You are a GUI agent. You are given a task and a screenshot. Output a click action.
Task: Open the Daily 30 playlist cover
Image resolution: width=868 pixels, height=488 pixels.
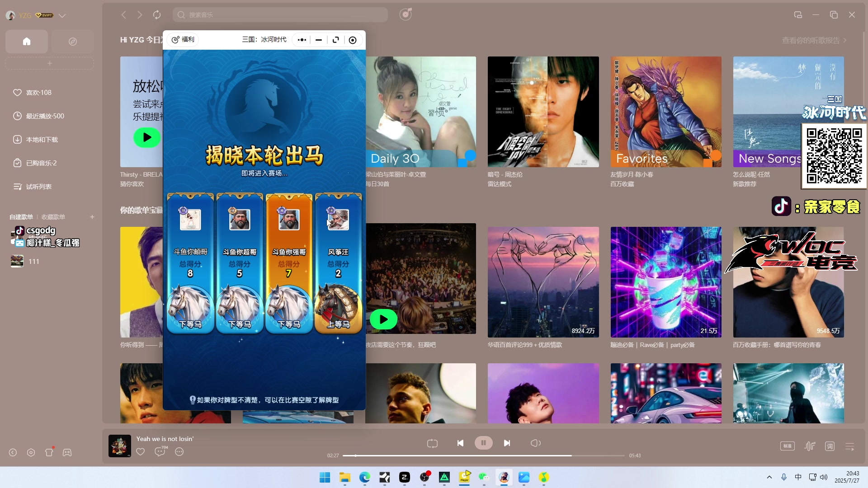(x=420, y=112)
